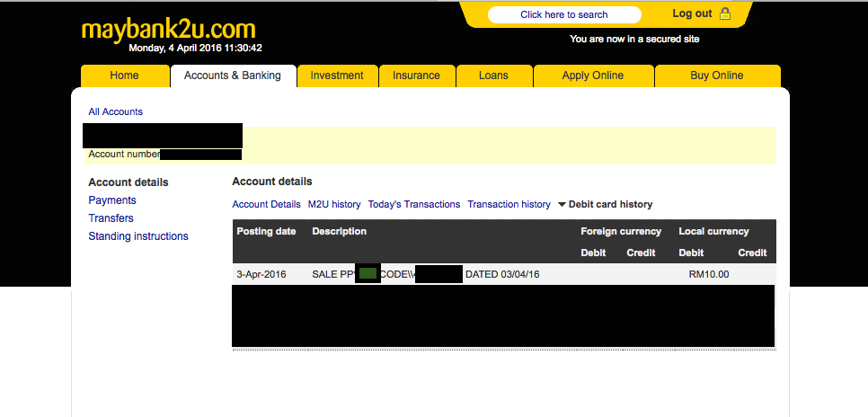Open Standing instructions in the sidebar
The height and width of the screenshot is (417, 868).
(138, 236)
